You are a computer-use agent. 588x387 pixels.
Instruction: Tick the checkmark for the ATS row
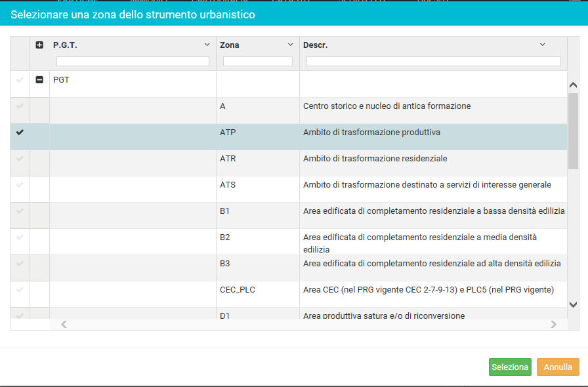click(20, 185)
